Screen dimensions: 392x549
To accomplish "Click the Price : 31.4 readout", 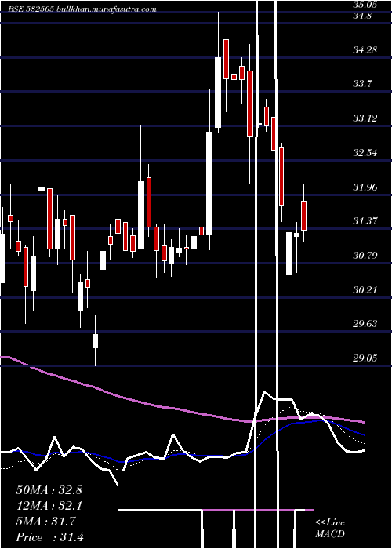I will pos(49,537).
